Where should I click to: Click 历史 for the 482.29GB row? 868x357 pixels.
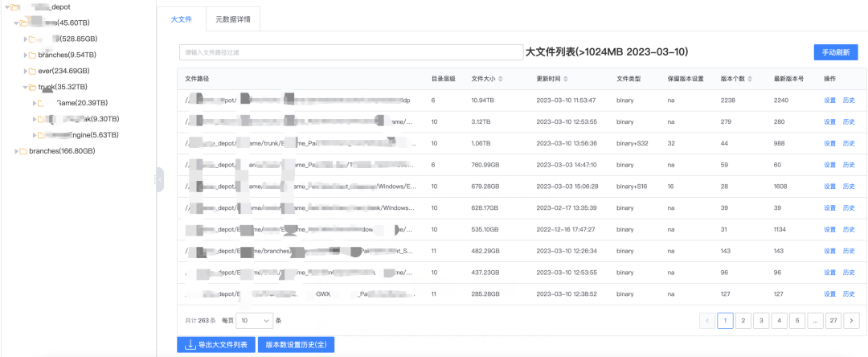click(849, 252)
